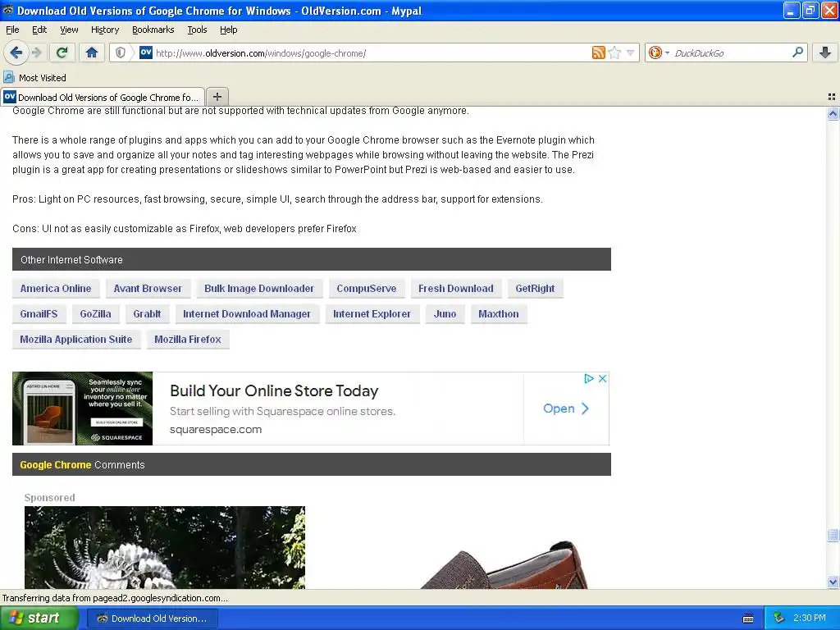Show the list all tabs button
This screenshot has height=630, width=840.
(x=832, y=97)
